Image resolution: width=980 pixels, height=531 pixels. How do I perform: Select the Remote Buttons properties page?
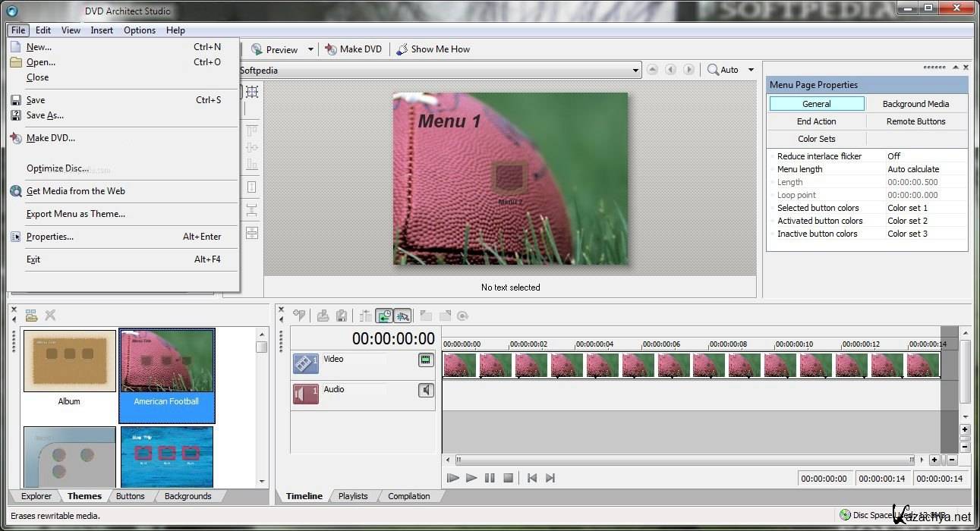(915, 121)
